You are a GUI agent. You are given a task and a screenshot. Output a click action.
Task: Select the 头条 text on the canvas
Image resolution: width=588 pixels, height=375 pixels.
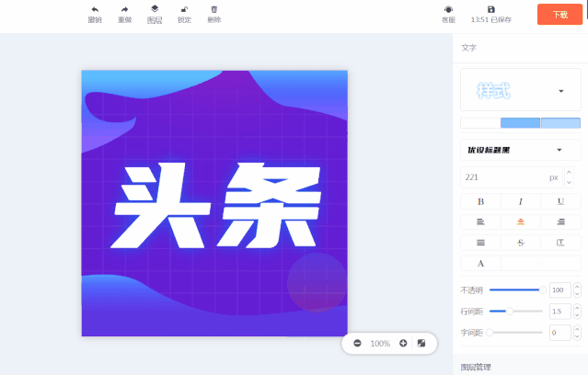coord(216,205)
